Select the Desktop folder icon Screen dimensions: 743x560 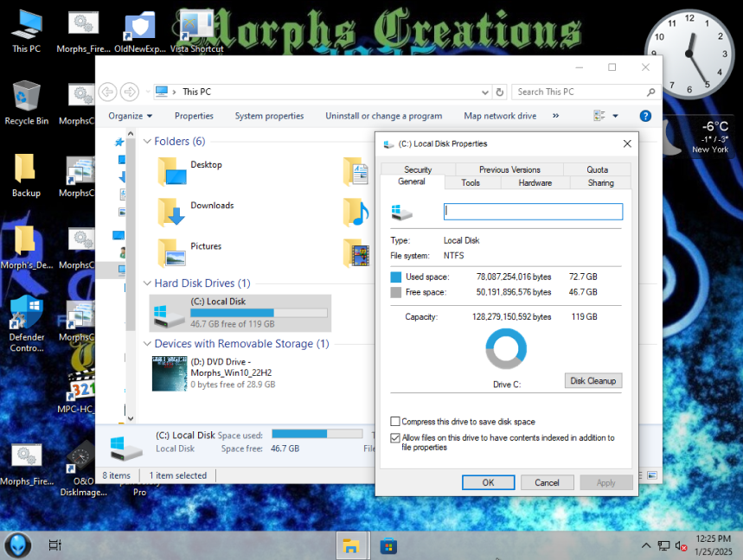pos(172,171)
